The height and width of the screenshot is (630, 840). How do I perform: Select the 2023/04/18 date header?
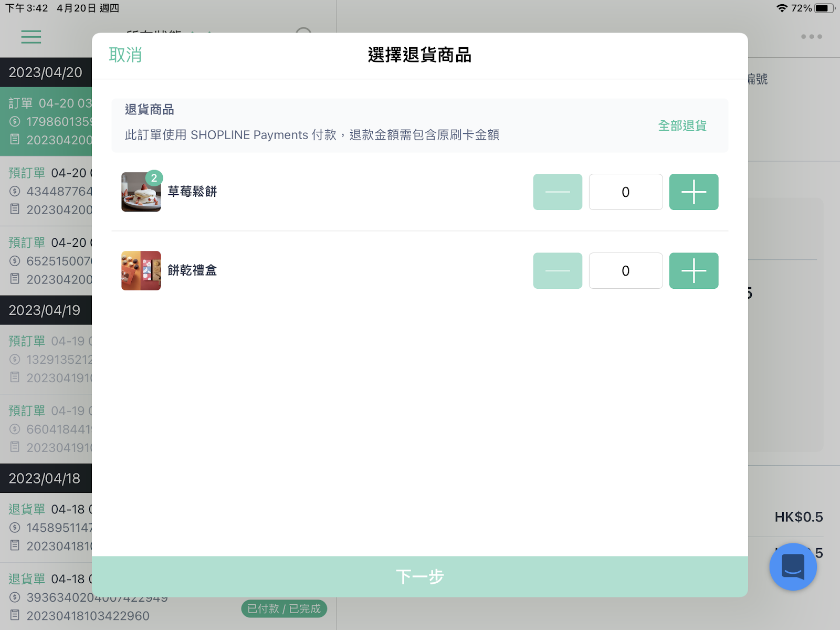click(x=46, y=478)
